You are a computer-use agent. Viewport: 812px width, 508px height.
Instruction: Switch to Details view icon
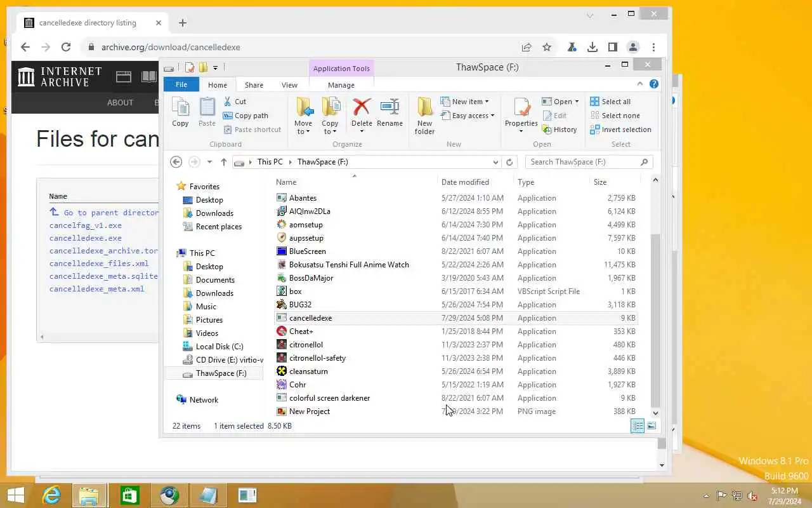tap(638, 426)
